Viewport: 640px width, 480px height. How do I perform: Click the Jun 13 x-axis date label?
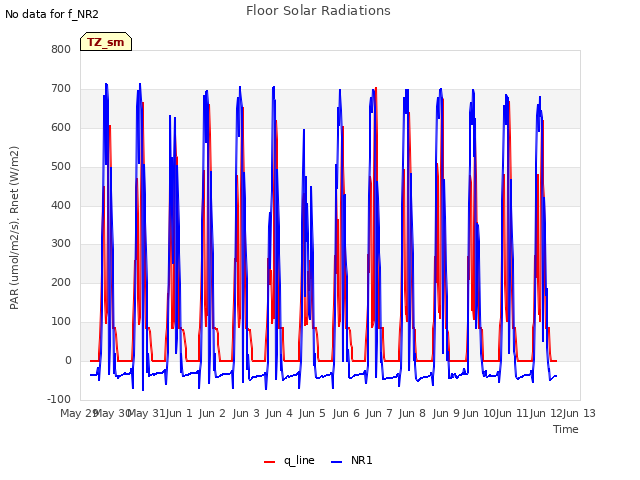[x=579, y=413]
